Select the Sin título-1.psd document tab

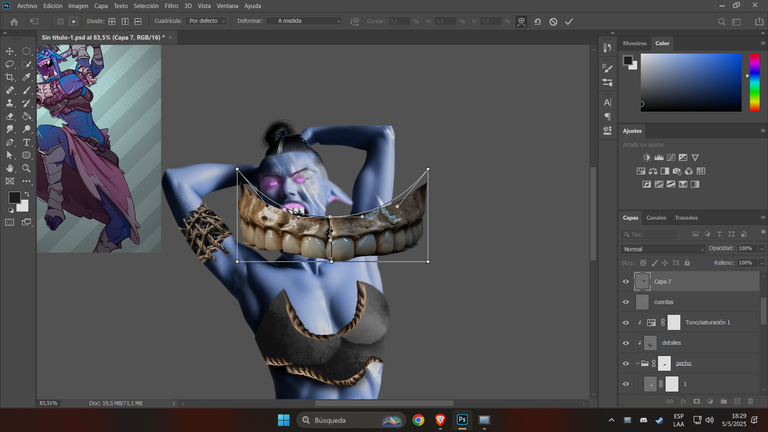tap(103, 37)
